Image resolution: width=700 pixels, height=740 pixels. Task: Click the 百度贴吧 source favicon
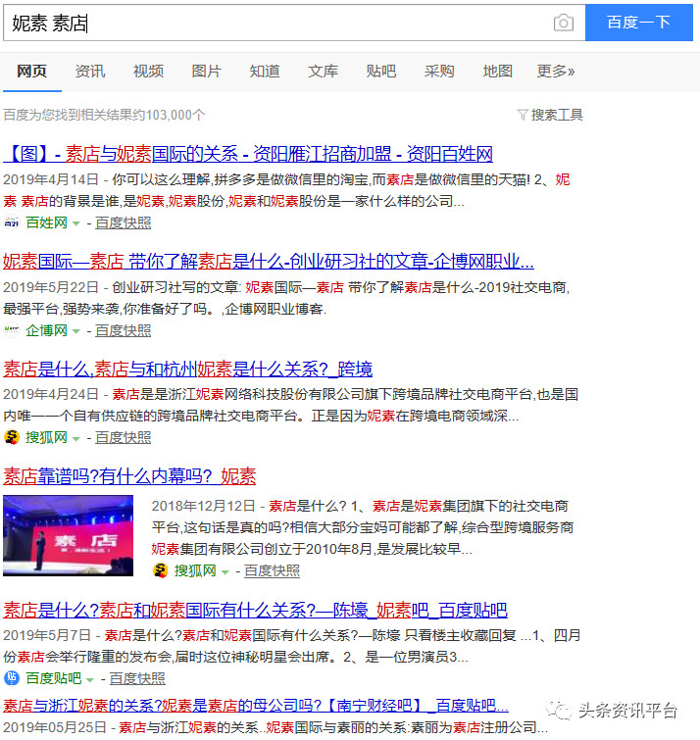pos(12,678)
